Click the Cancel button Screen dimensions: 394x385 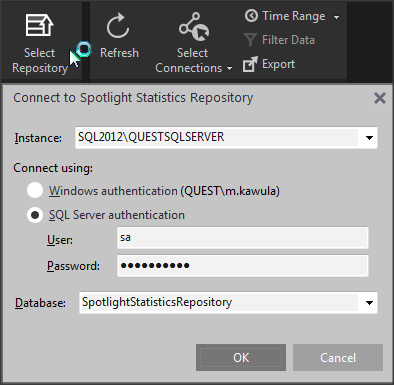pyautogui.click(x=338, y=358)
